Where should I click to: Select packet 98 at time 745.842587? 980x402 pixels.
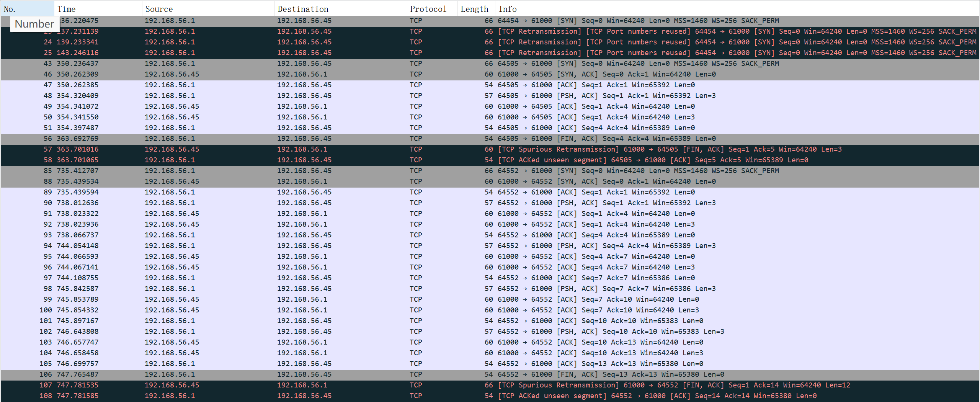click(490, 289)
